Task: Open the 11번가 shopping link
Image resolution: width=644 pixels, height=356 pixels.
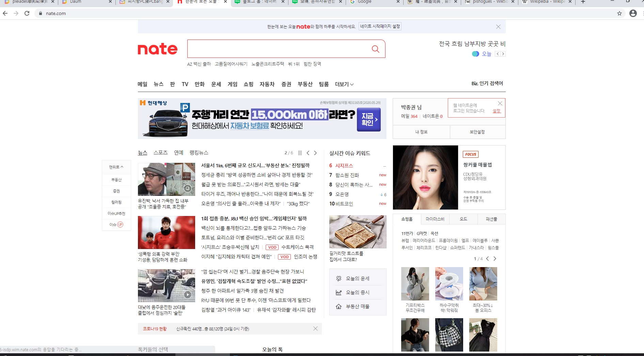Action: coord(407,233)
